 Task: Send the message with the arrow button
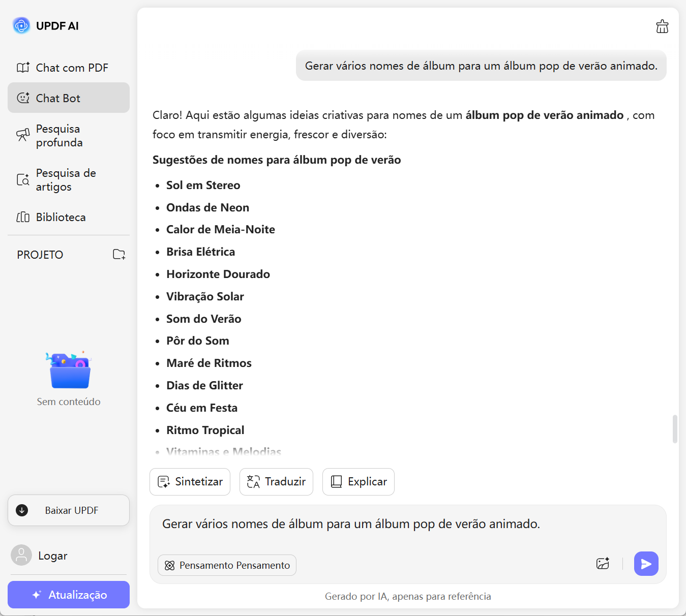click(646, 564)
